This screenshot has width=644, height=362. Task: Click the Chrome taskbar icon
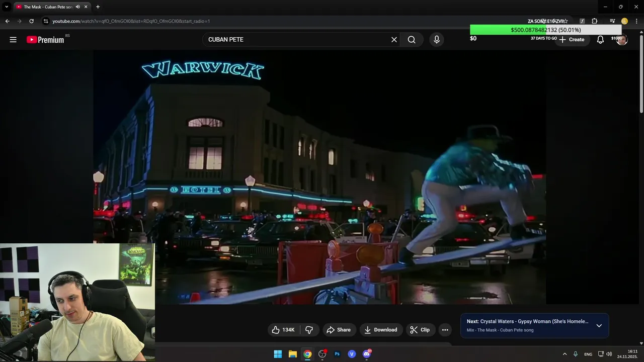[x=307, y=354]
